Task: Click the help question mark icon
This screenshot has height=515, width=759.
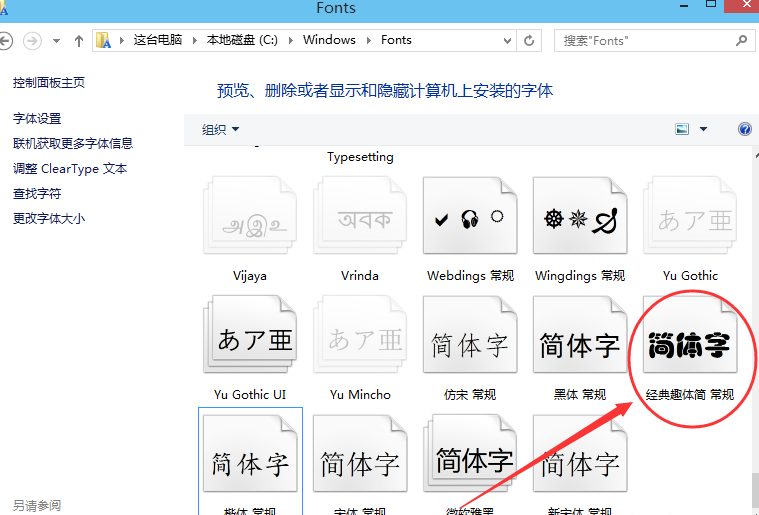Action: click(744, 129)
